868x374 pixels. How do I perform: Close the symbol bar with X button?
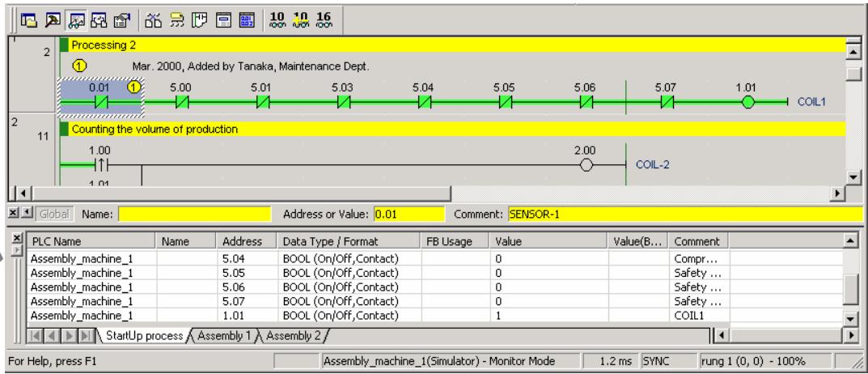[13, 214]
